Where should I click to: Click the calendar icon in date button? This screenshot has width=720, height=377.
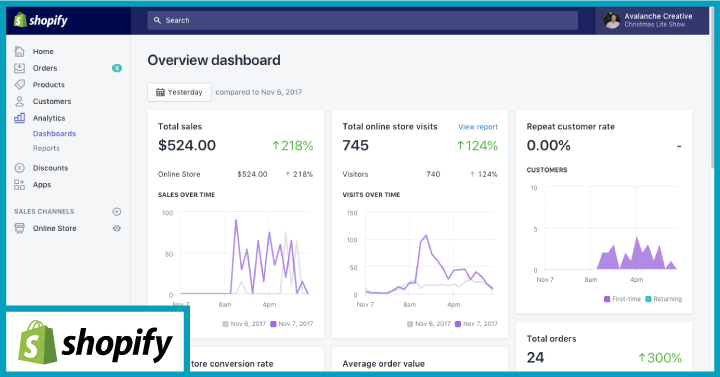pos(160,92)
